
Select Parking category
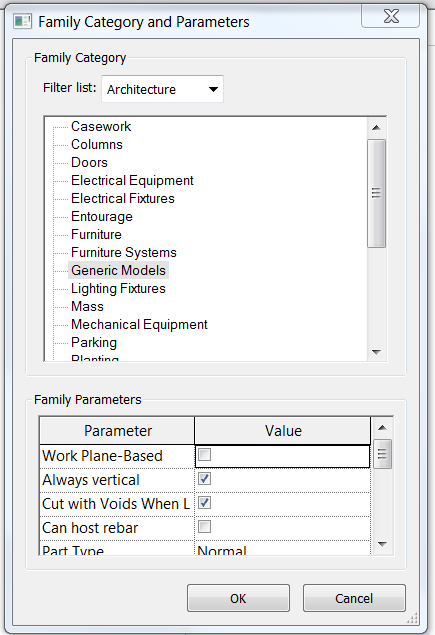coord(94,343)
